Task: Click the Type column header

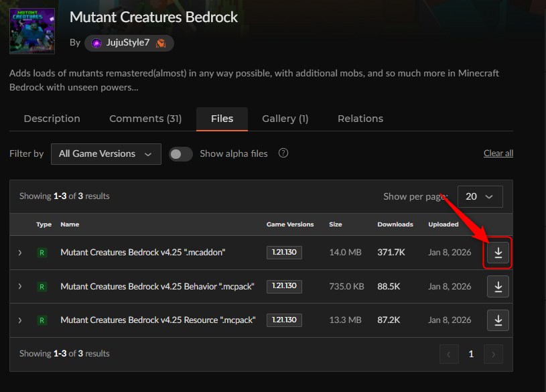Action: click(x=44, y=224)
